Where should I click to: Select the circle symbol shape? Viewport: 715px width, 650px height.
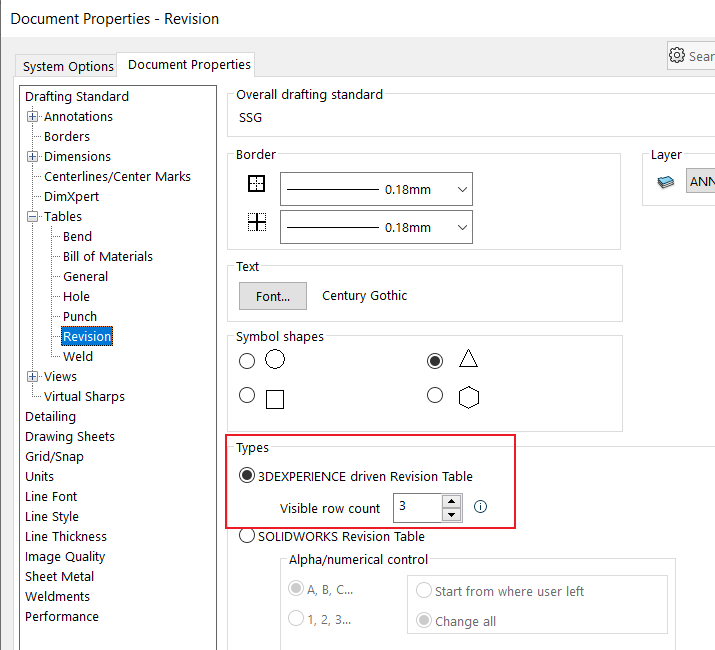[247, 361]
